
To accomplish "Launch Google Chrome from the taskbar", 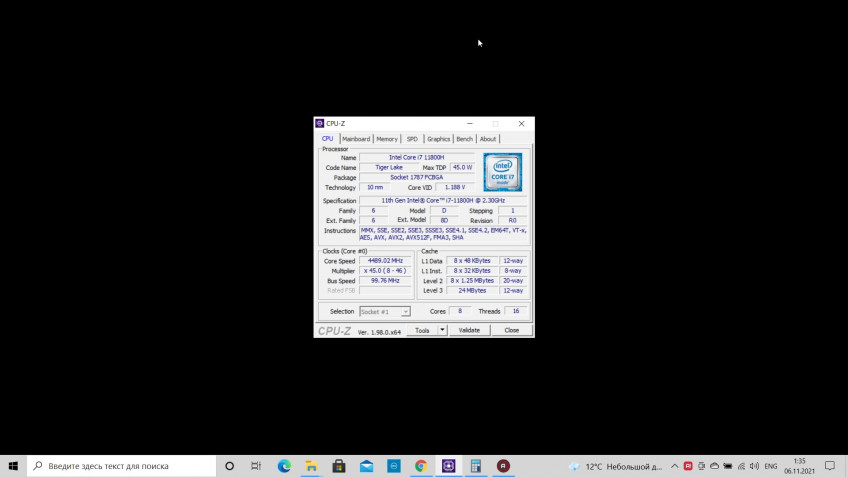I will point(421,466).
